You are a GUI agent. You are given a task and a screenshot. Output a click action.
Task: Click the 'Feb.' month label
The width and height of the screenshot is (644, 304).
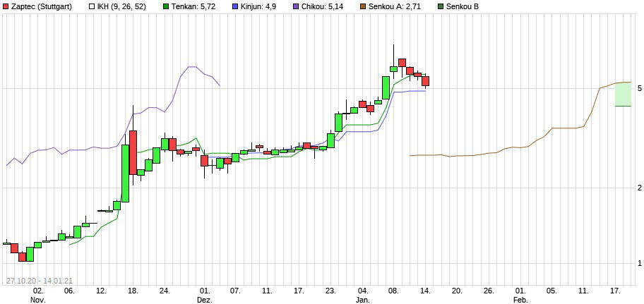(520, 300)
